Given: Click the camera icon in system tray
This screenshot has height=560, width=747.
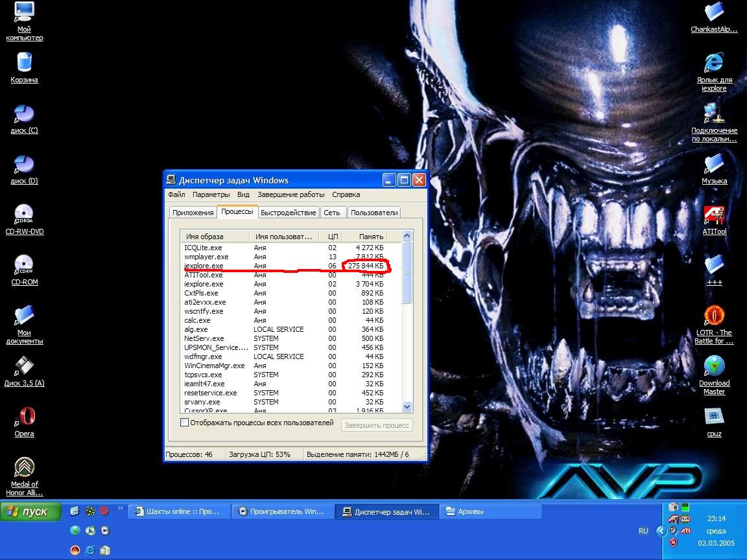Looking at the screenshot, I should (x=673, y=507).
